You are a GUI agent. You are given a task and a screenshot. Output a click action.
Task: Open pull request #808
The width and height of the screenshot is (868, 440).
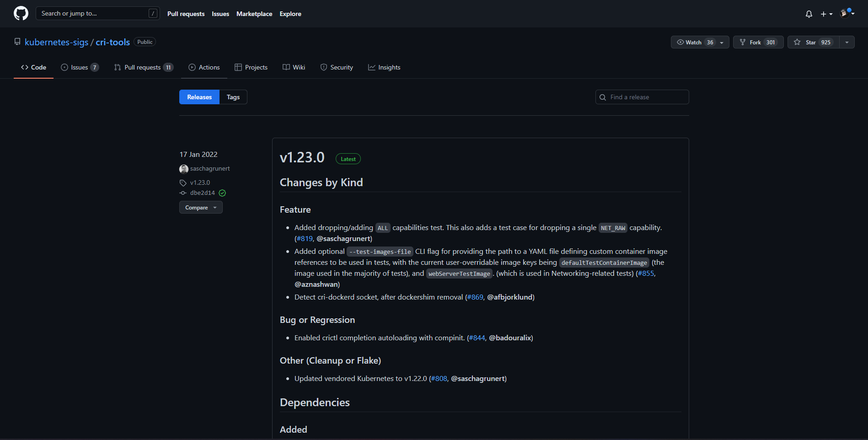[439, 379]
